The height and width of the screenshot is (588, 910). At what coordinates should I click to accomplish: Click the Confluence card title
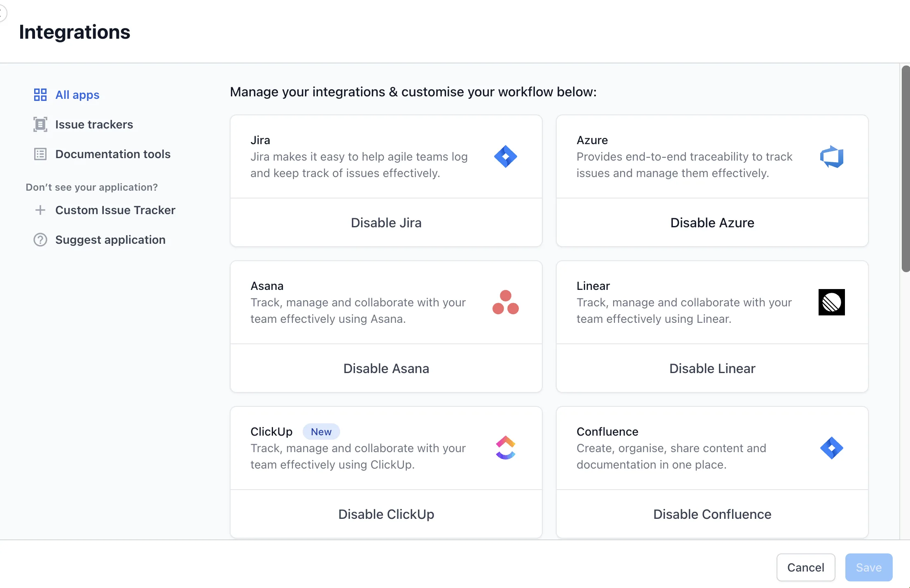click(x=607, y=432)
